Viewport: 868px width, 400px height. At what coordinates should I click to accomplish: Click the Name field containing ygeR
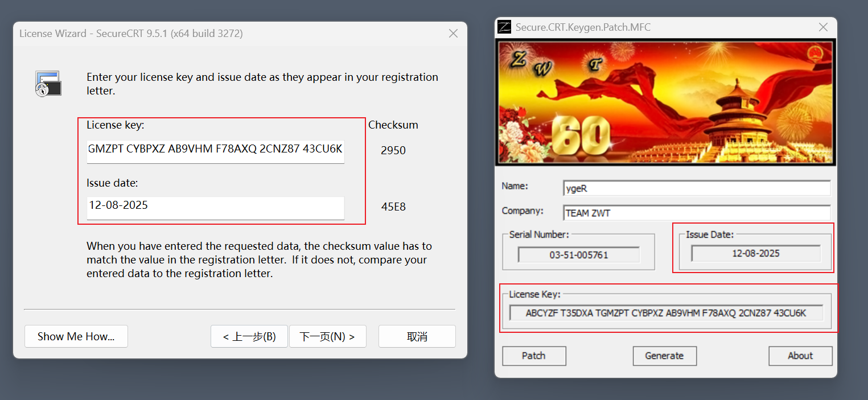tap(697, 188)
